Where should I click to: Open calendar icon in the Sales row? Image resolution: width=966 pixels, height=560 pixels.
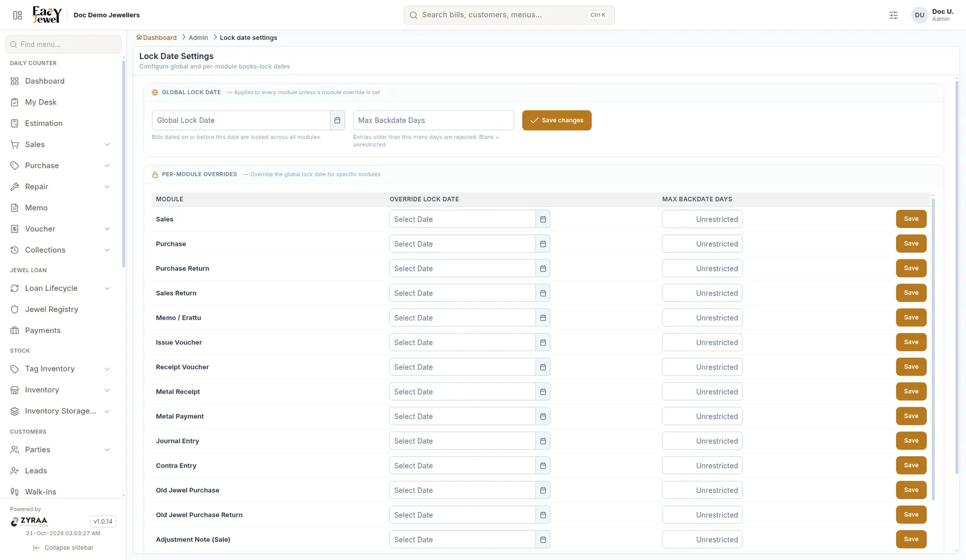[543, 219]
